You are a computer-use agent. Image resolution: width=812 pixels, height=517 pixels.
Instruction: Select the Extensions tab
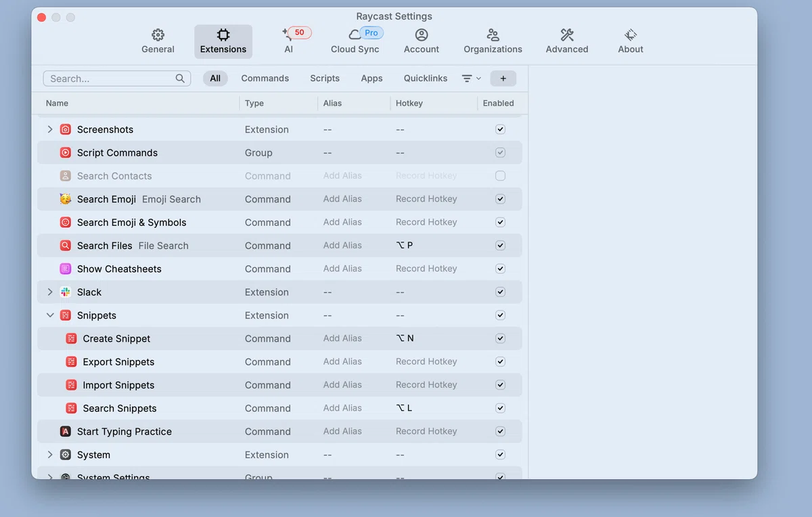coord(223,41)
